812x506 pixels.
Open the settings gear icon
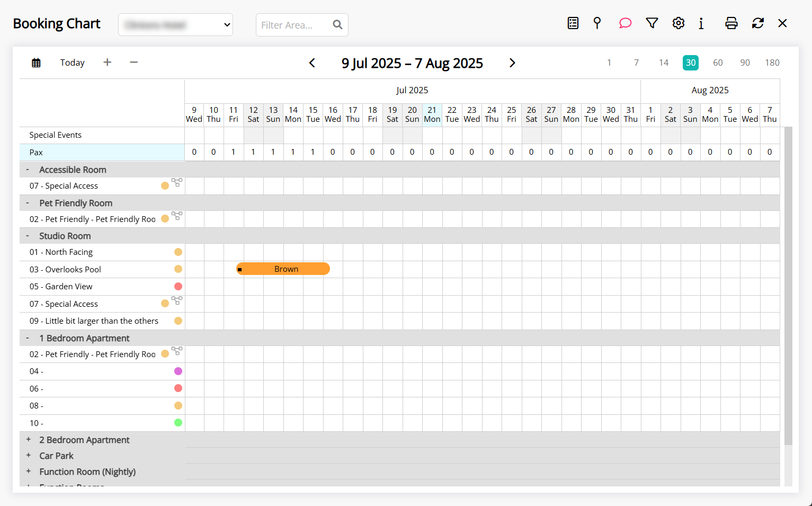point(679,23)
